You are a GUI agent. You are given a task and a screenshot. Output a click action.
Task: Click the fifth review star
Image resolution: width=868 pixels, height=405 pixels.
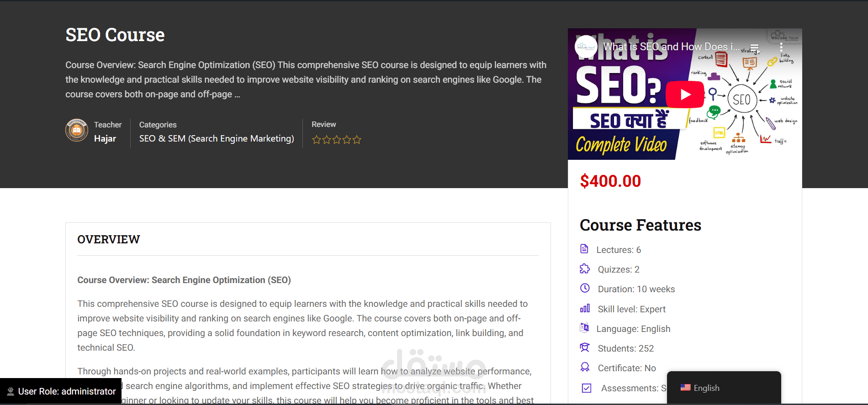pyautogui.click(x=357, y=140)
